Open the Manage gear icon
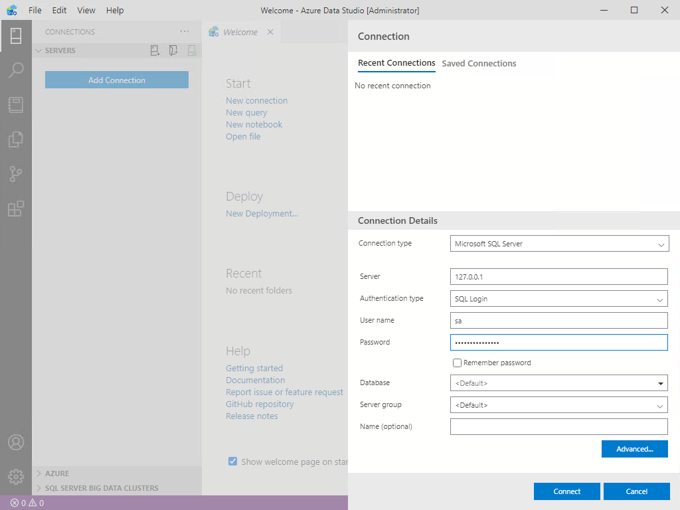 click(15, 477)
